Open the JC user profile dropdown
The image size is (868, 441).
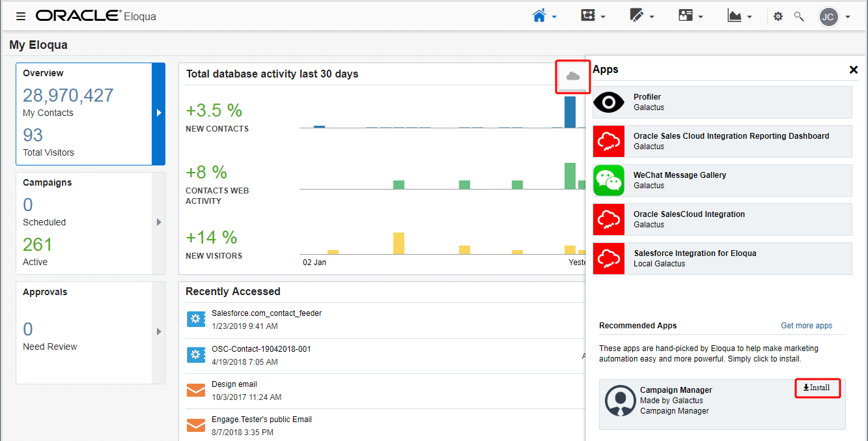(x=834, y=17)
